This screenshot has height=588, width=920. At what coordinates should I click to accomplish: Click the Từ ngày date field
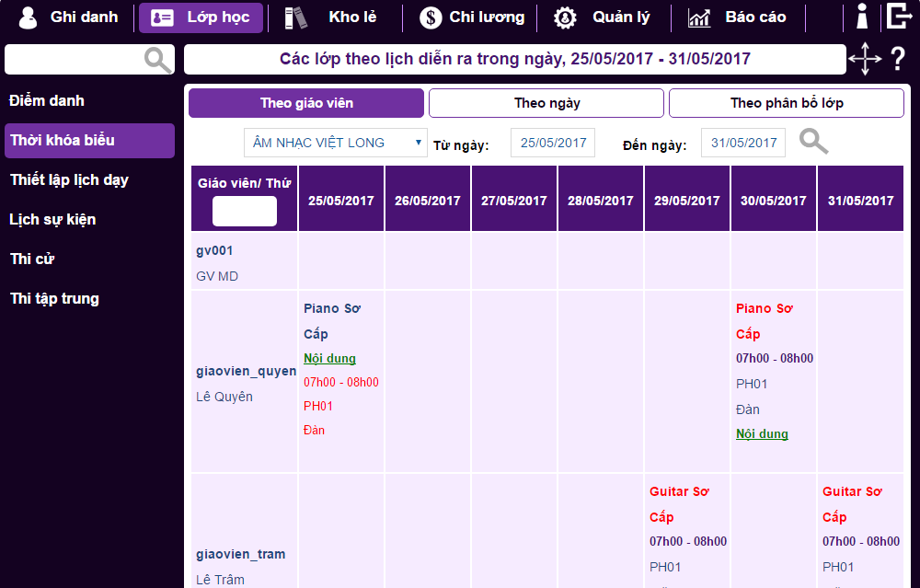(x=553, y=143)
